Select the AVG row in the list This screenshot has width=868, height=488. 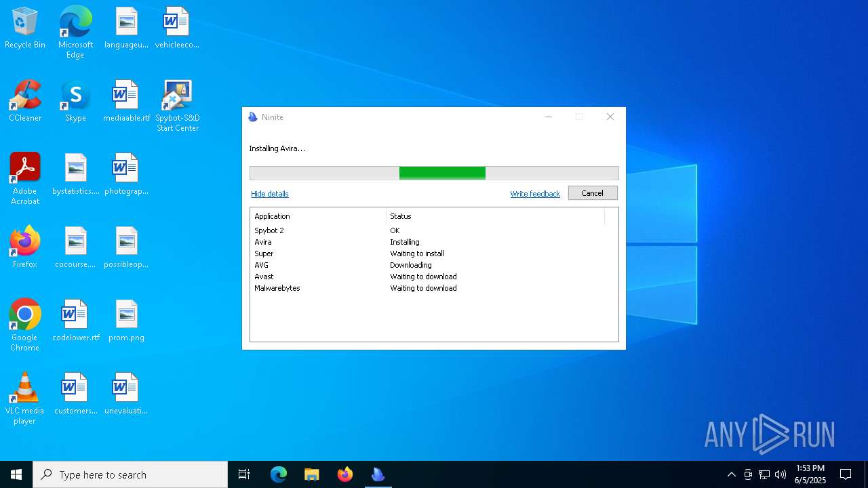point(434,265)
